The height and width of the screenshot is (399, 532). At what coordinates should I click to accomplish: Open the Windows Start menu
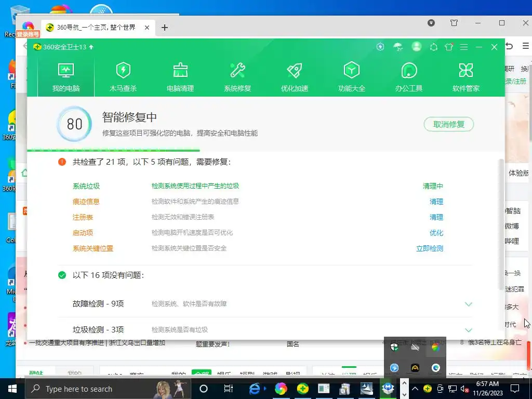pos(12,389)
